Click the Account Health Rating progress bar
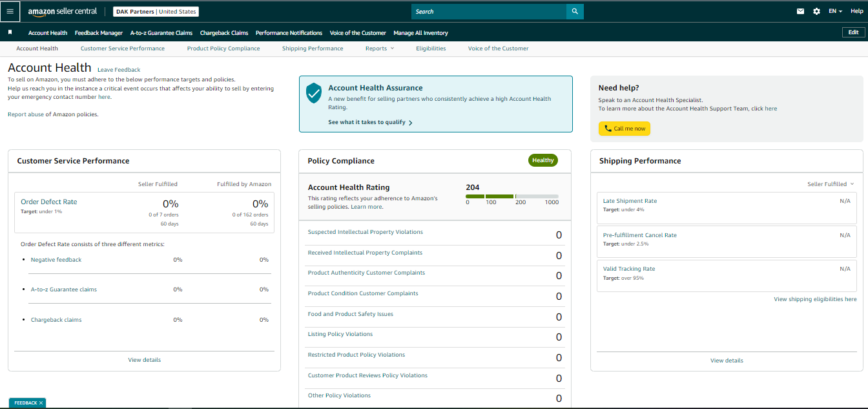Viewport: 868px width, 409px height. [512, 196]
